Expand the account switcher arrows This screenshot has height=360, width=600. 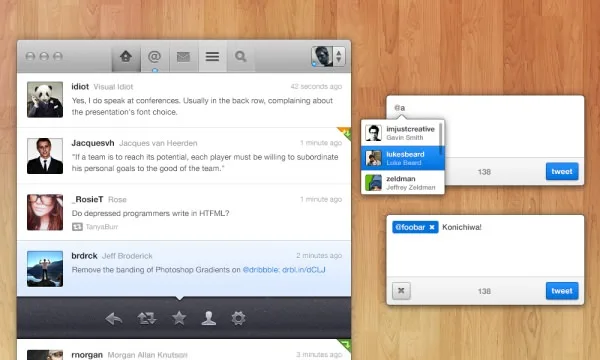tap(339, 57)
